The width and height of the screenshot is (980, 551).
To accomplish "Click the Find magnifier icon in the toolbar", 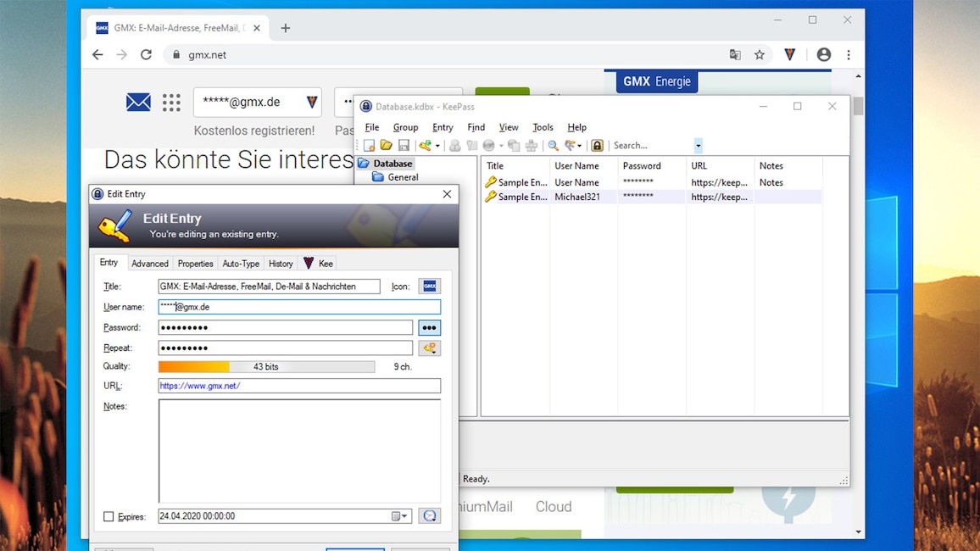I will [x=553, y=146].
